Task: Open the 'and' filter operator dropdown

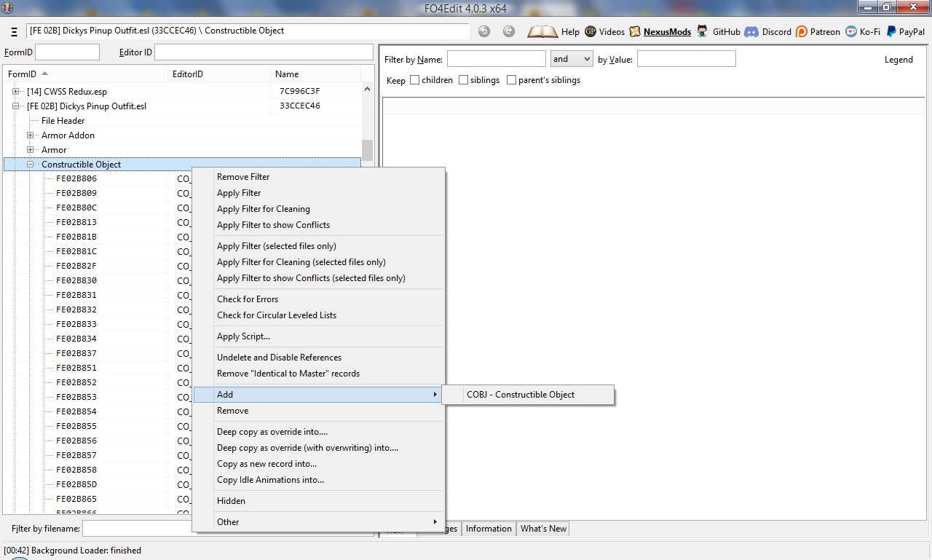Action: pos(572,59)
